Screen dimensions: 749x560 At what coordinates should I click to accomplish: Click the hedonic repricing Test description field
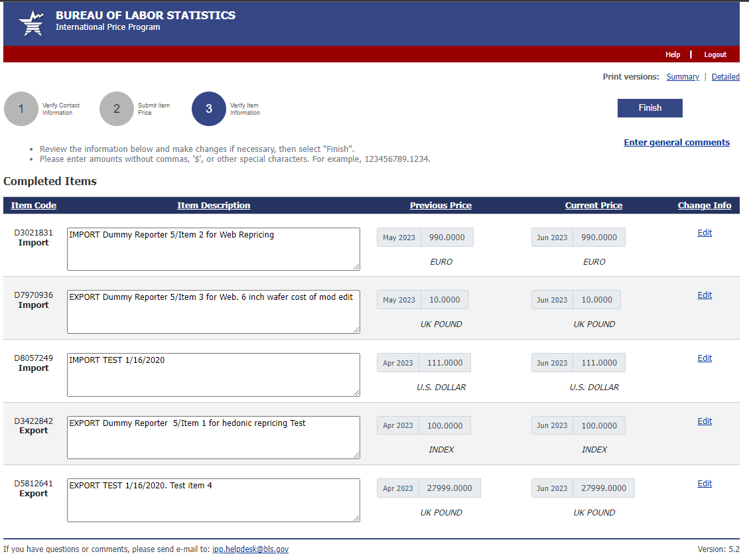click(213, 437)
